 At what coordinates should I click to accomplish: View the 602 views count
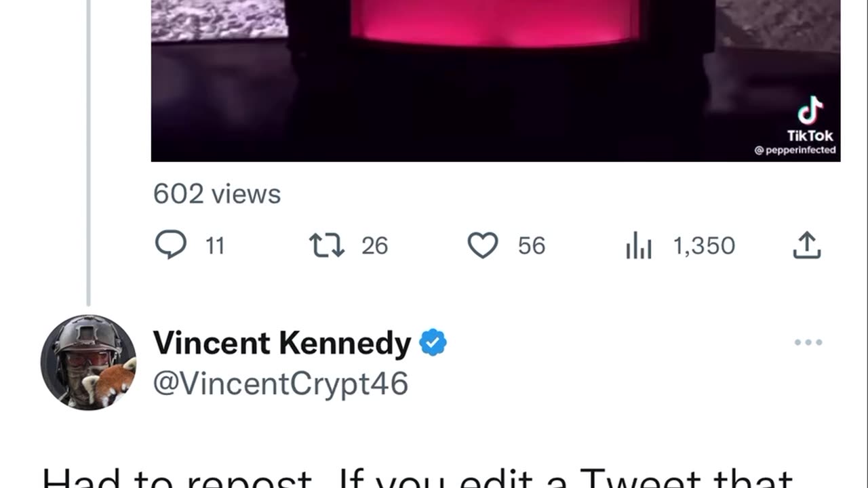217,195
